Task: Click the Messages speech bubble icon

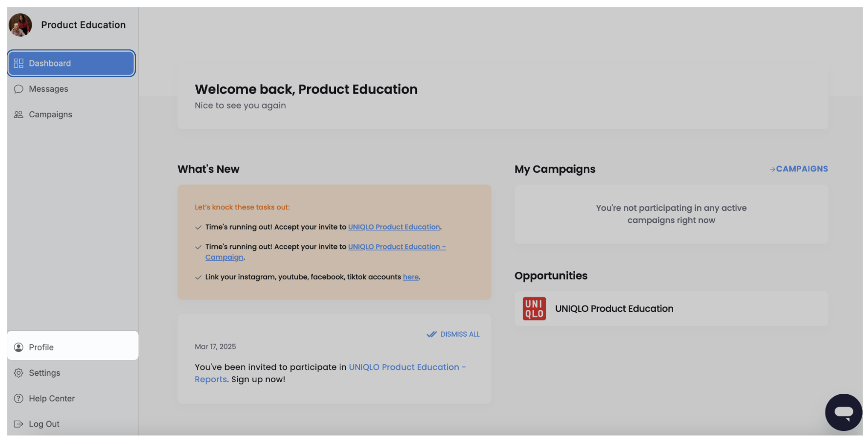Action: [19, 89]
